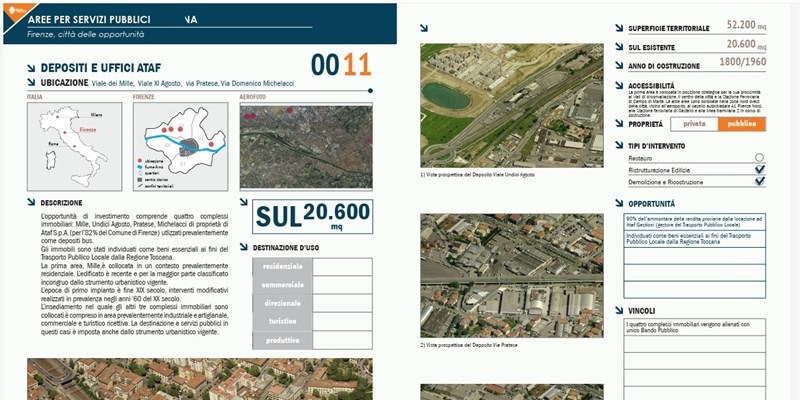
Task: Click the Opportunità row about 90% rental income
Action: pos(694,222)
